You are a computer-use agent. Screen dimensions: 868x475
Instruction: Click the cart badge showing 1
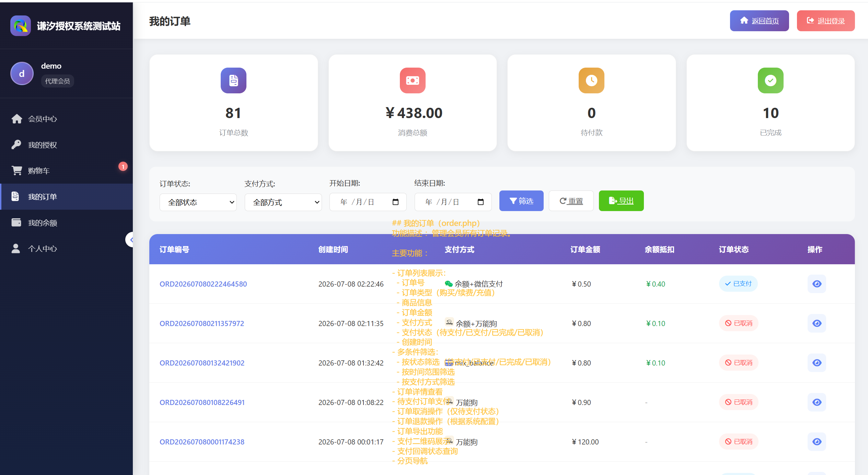point(123,166)
